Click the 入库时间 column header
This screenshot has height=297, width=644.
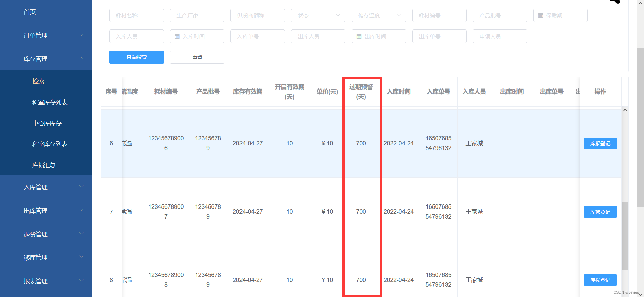pos(399,92)
